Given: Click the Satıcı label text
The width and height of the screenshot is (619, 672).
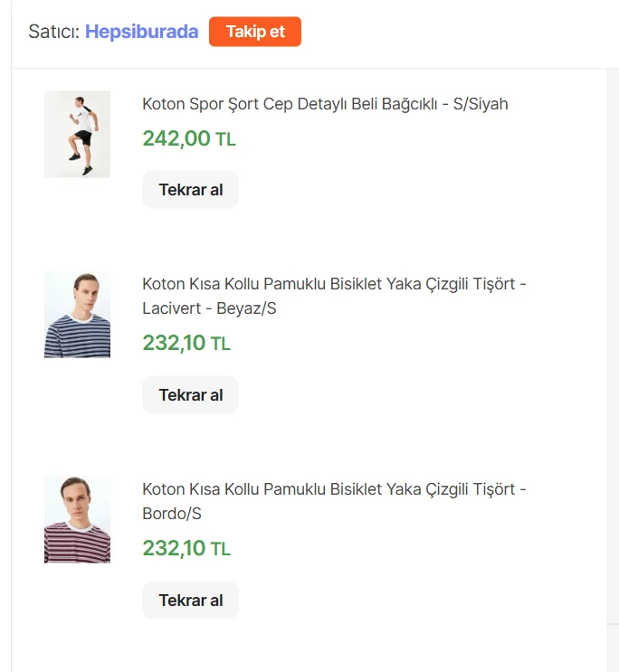Looking at the screenshot, I should click(x=53, y=32).
